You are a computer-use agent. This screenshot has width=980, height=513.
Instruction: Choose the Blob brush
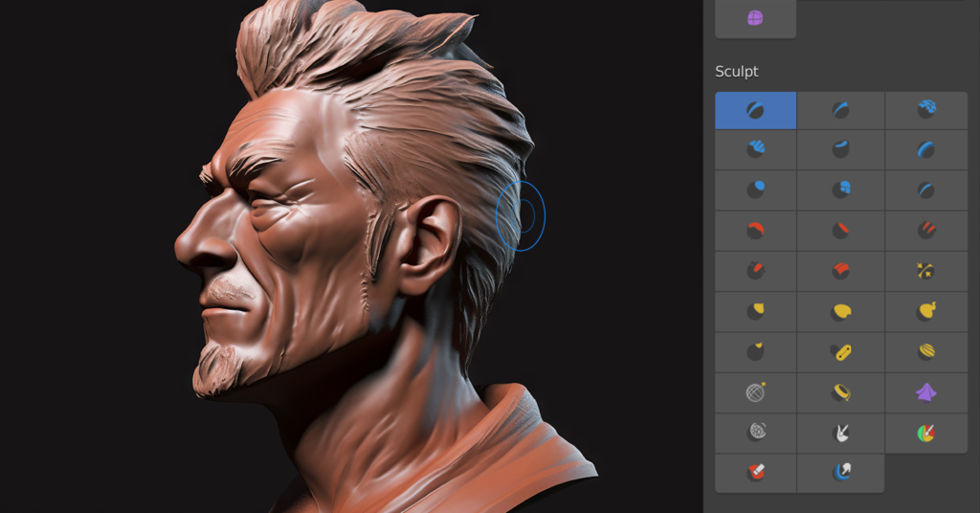(840, 190)
